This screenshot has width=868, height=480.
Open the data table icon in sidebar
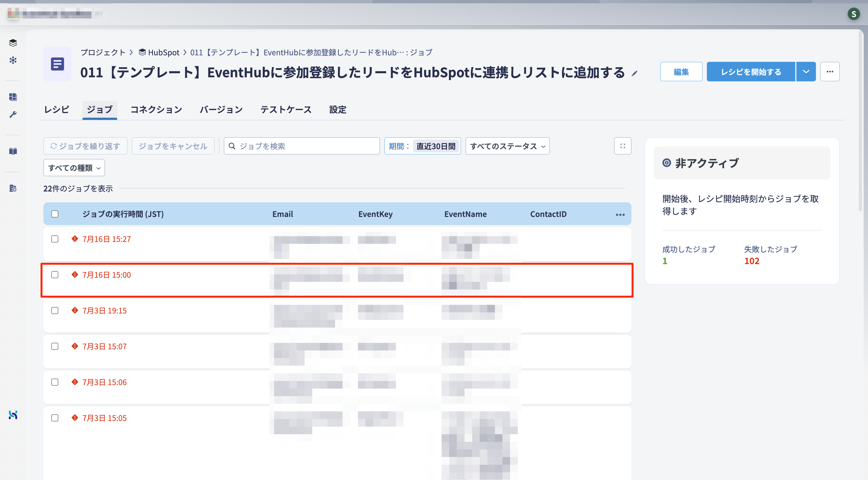[13, 188]
